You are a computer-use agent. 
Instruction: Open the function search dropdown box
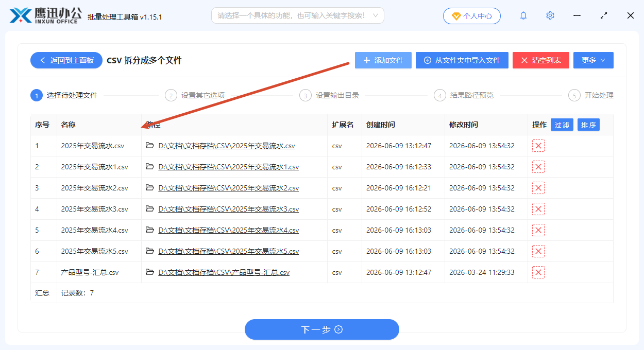298,15
